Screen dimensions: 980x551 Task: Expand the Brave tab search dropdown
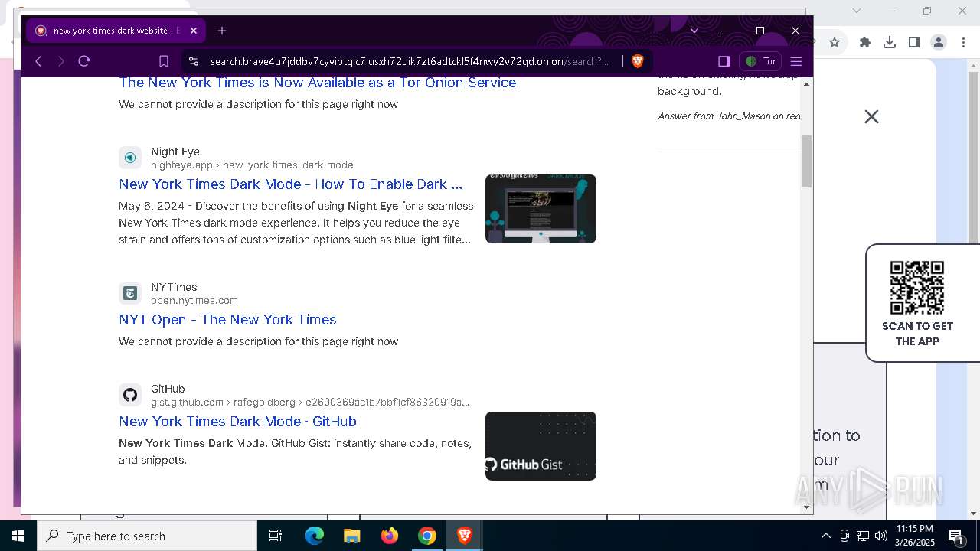point(694,31)
